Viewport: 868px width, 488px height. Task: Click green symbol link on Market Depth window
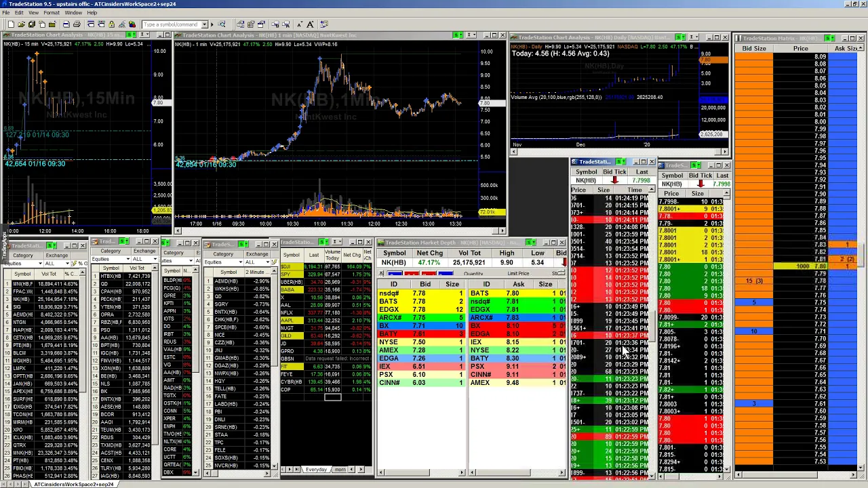[531, 243]
